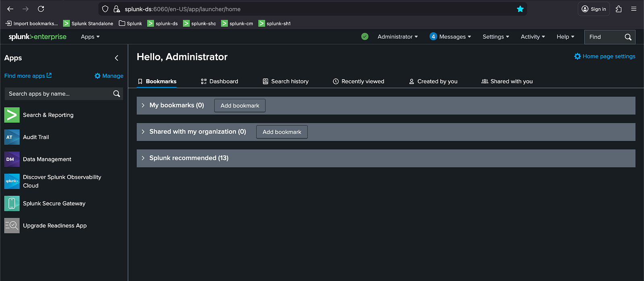Screen dimensions: 644x281
Task: Open the Search & Reporting app icon
Action: pos(12,115)
